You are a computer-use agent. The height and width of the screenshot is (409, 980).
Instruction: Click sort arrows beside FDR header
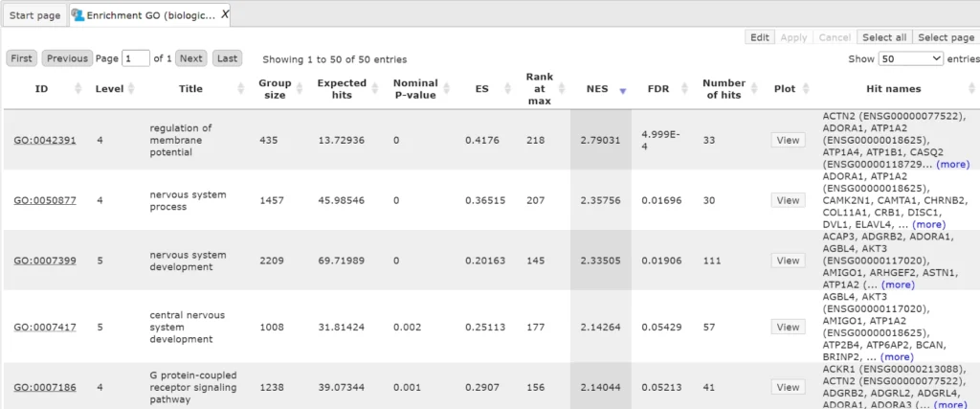(683, 89)
